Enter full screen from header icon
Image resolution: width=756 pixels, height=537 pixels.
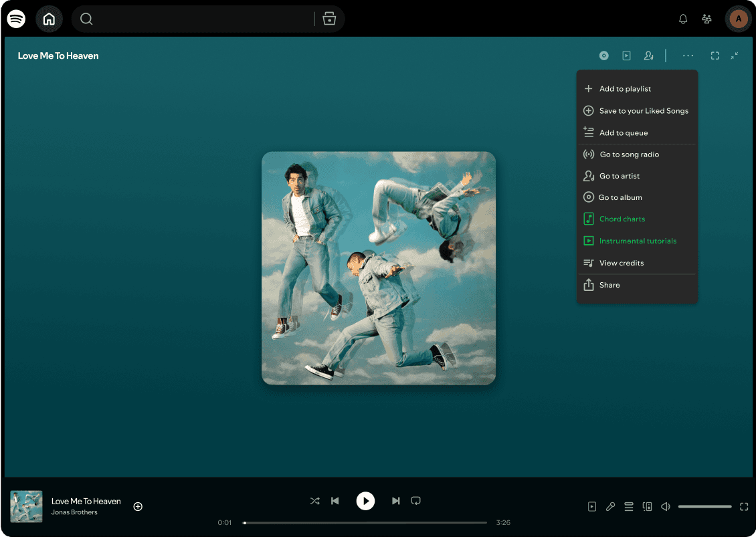click(x=715, y=56)
